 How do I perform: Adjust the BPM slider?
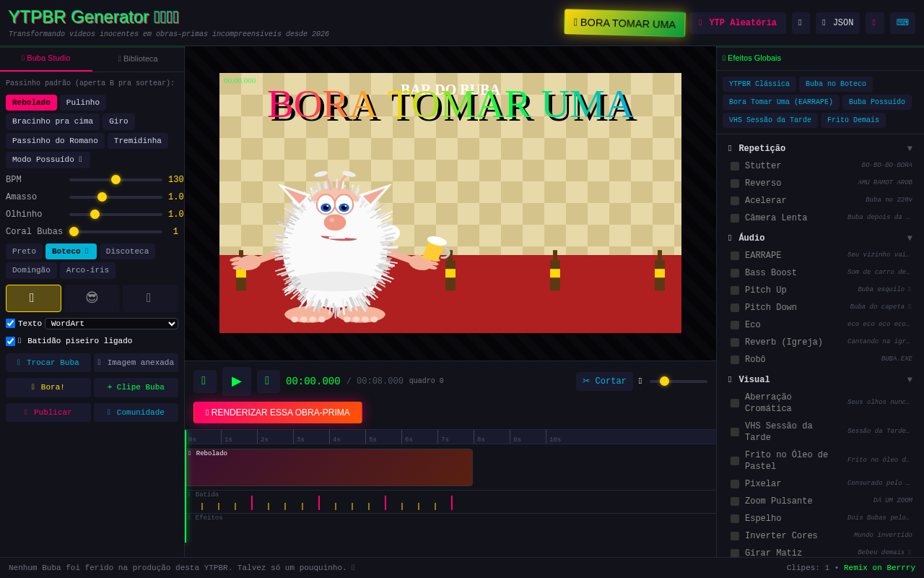coord(115,179)
